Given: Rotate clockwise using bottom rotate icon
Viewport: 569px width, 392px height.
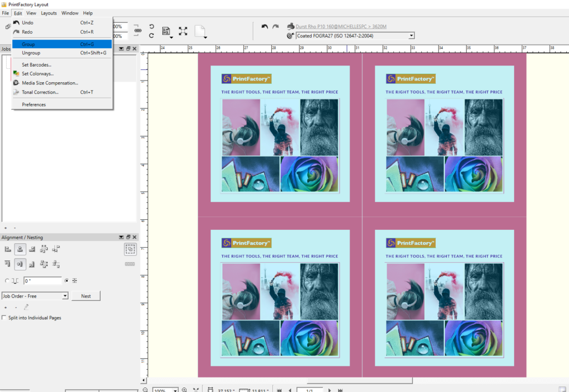Looking at the screenshot, I should [152, 36].
